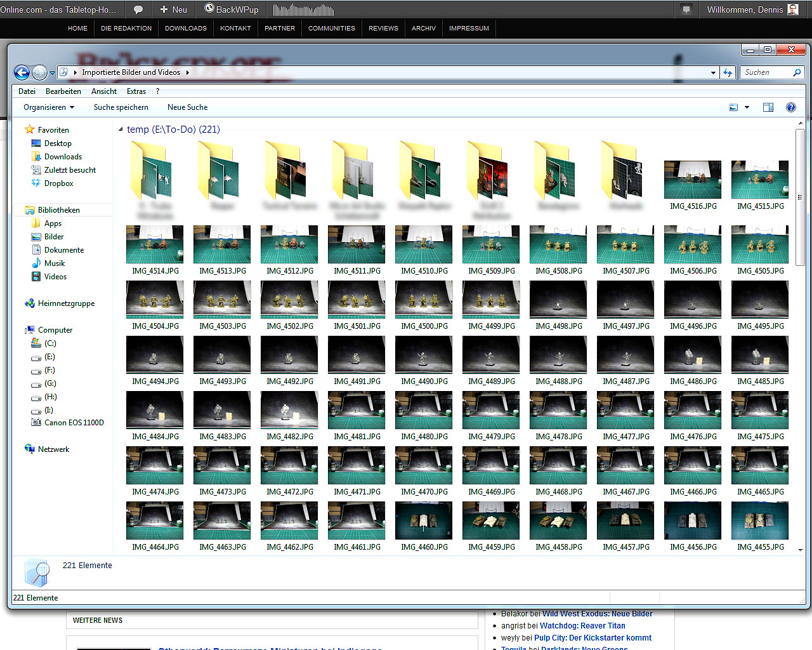Click the Importierte Bilder und Videos breadcrumb
This screenshot has height=650, width=812.
[x=131, y=72]
